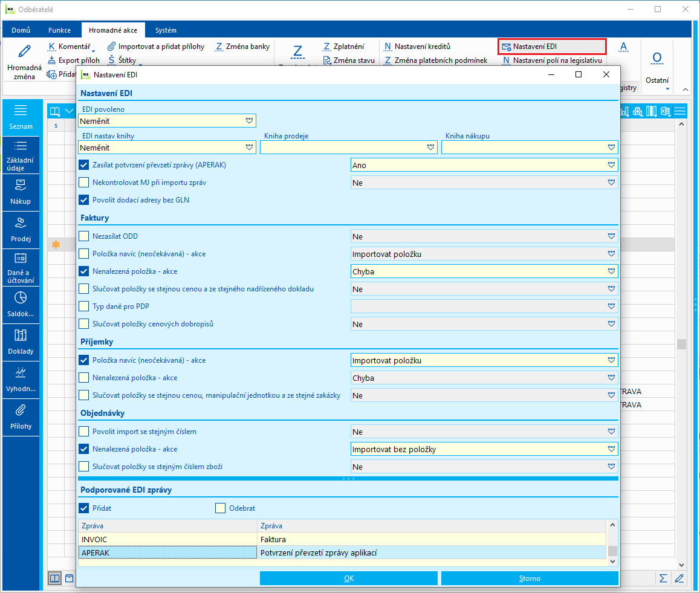Image resolution: width=700 pixels, height=593 pixels.
Task: Check Slučovat položky se stejným číslem zboží
Action: (x=83, y=467)
